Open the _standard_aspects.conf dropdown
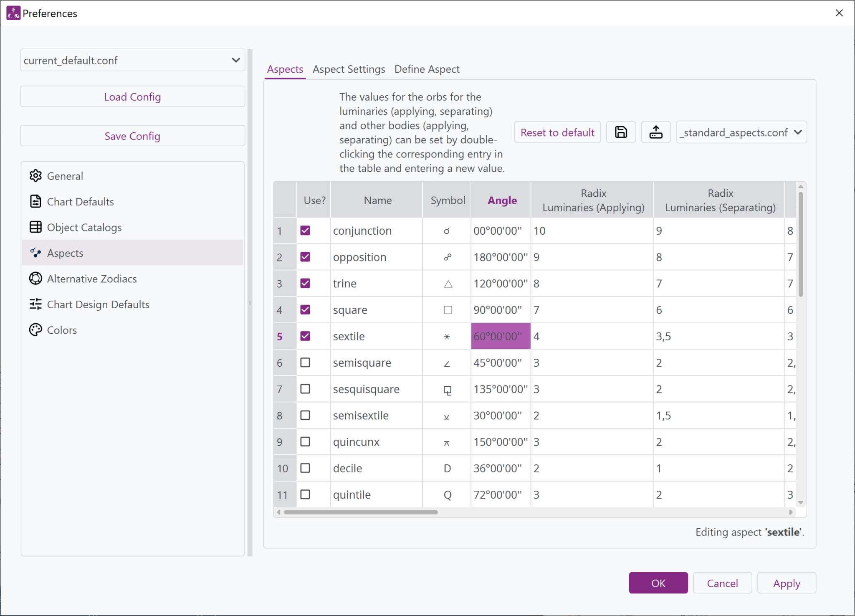The height and width of the screenshot is (616, 855). (x=741, y=132)
